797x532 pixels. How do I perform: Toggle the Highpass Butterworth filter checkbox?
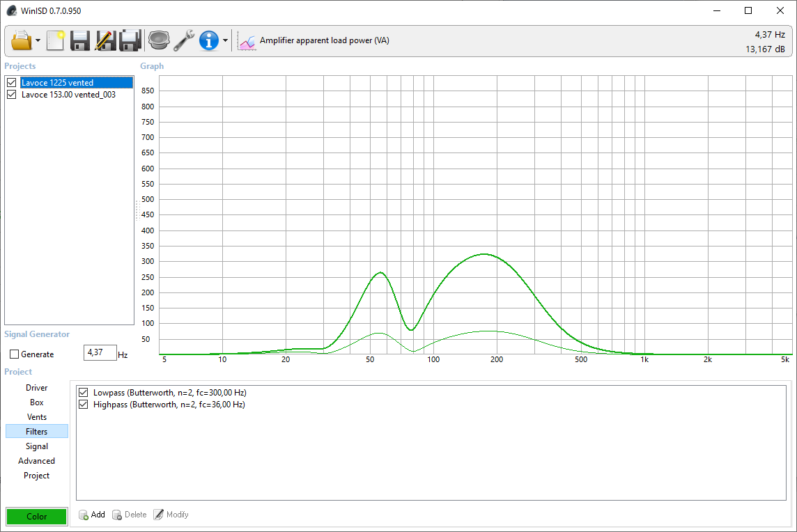pos(84,405)
